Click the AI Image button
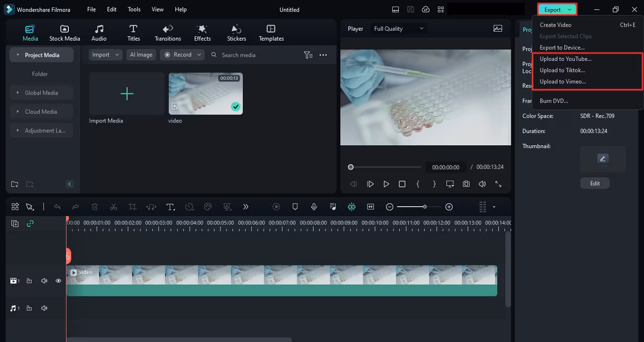The height and width of the screenshot is (342, 644). (x=141, y=55)
